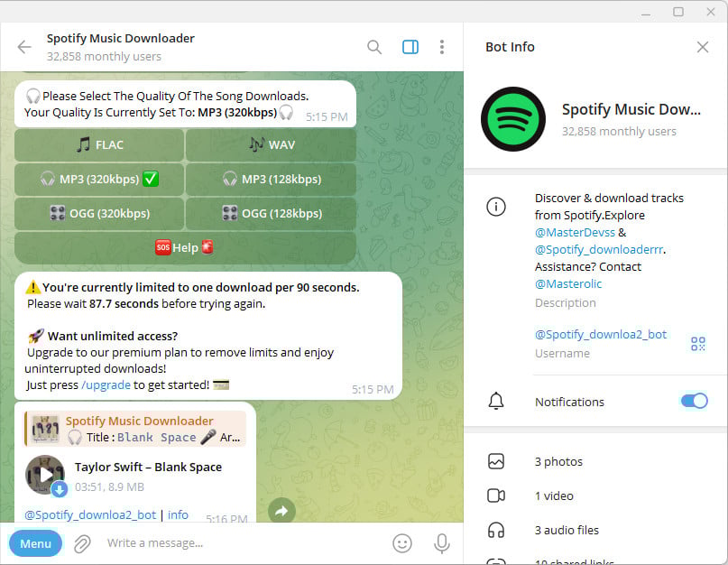Screen dimensions: 728x565
Task: Play the Taylor Swift – Blank Space track
Action: coord(45,475)
